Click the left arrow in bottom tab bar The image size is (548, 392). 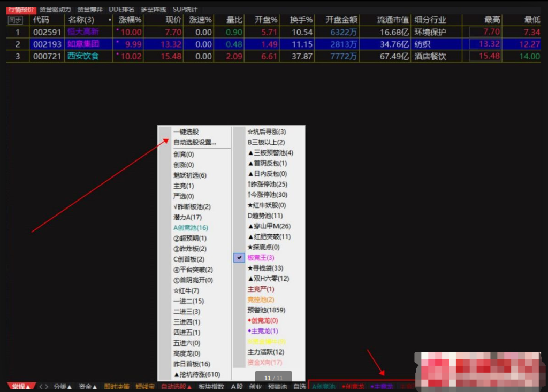click(x=41, y=387)
